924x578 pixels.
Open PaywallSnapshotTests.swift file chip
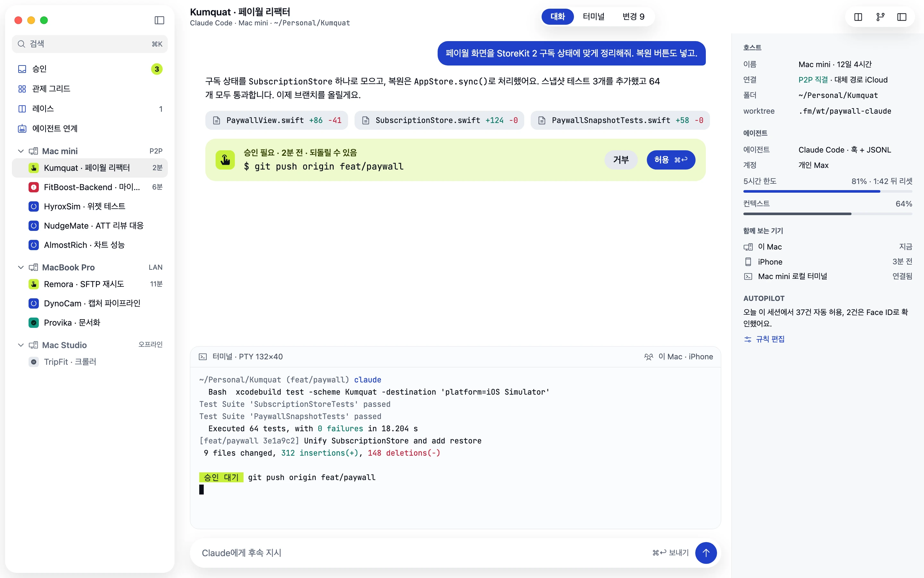click(620, 120)
